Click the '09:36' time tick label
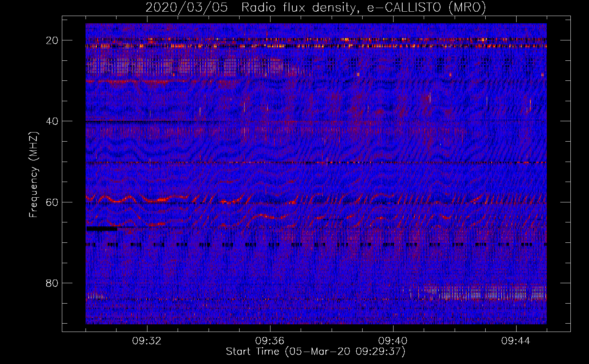Viewport: 589px width, 364px height. click(x=270, y=341)
